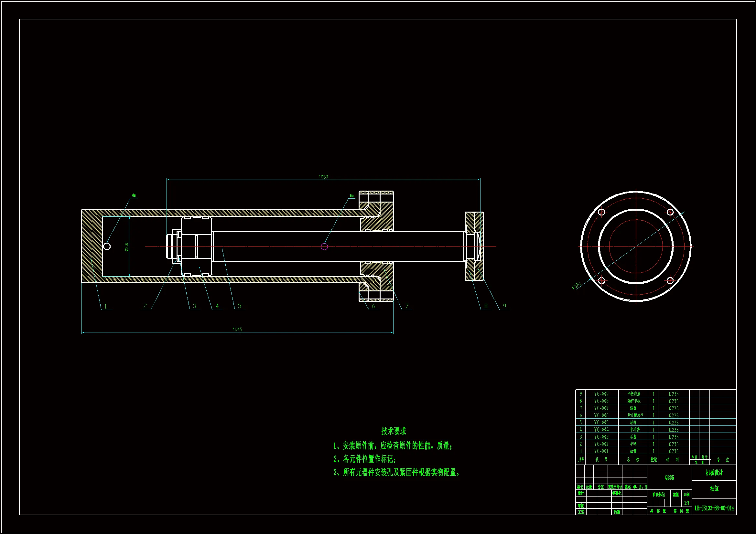The height and width of the screenshot is (534, 756).
Task: Click part callout number 9
Action: tap(504, 306)
